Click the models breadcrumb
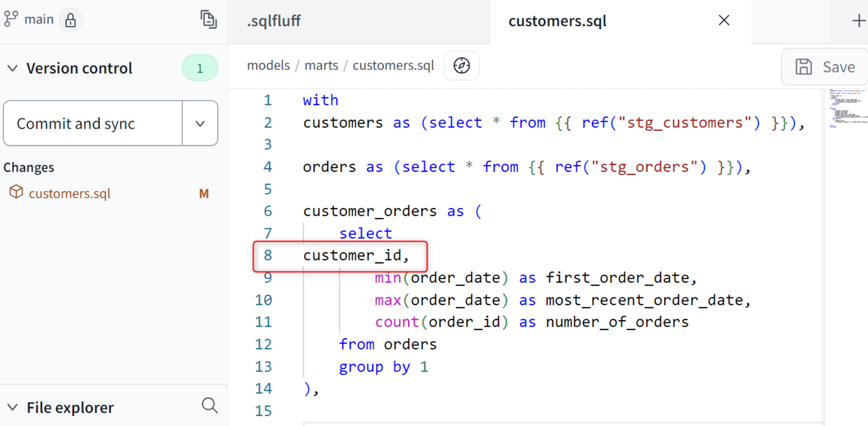 click(268, 65)
